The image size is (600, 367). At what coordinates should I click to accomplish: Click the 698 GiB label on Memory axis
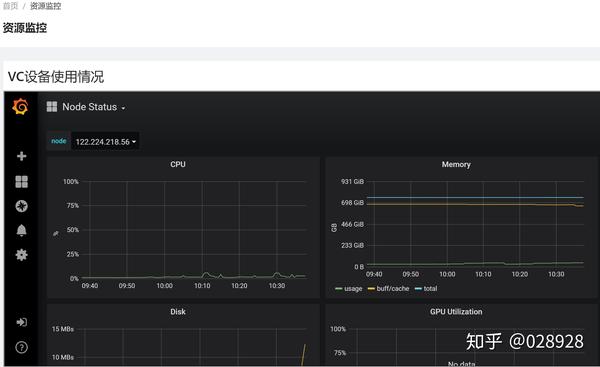tap(352, 203)
